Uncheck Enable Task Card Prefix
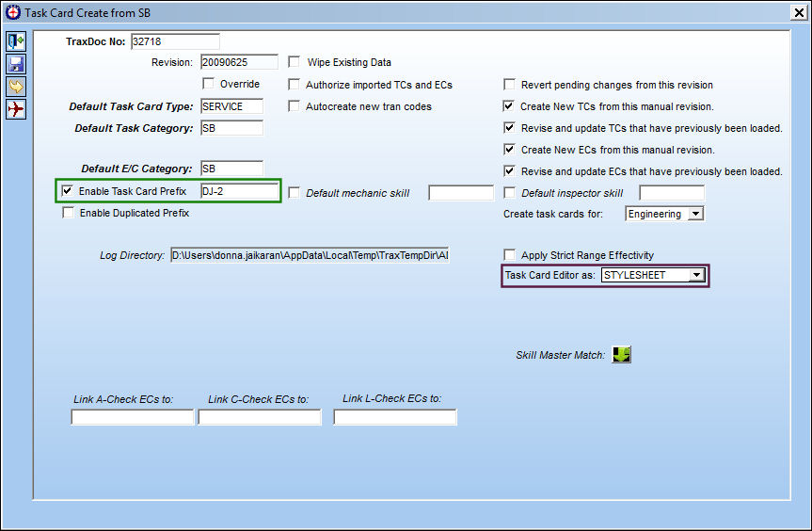This screenshot has width=812, height=531. (68, 191)
